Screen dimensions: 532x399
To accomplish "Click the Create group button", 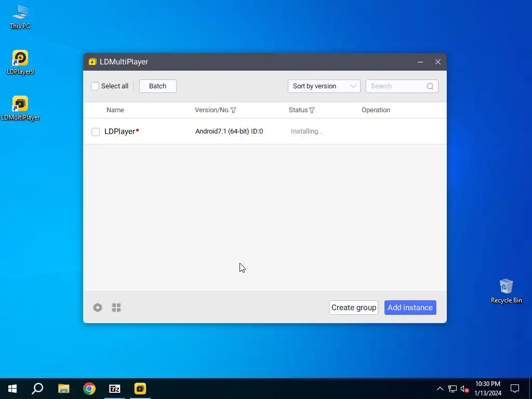I will point(354,308).
